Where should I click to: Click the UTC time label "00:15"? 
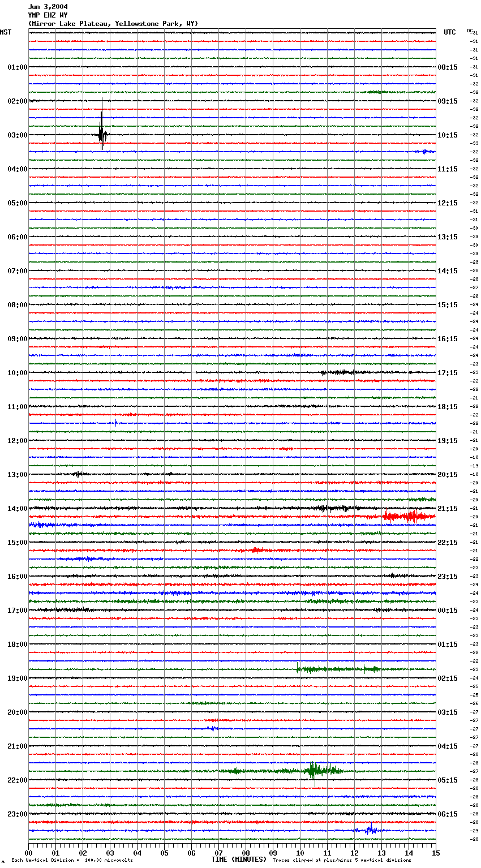pyautogui.click(x=448, y=611)
